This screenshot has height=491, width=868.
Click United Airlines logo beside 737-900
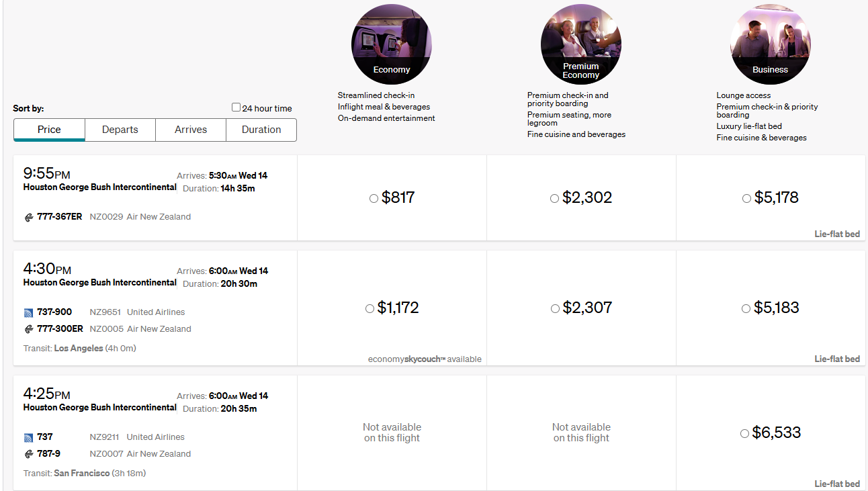pos(28,312)
